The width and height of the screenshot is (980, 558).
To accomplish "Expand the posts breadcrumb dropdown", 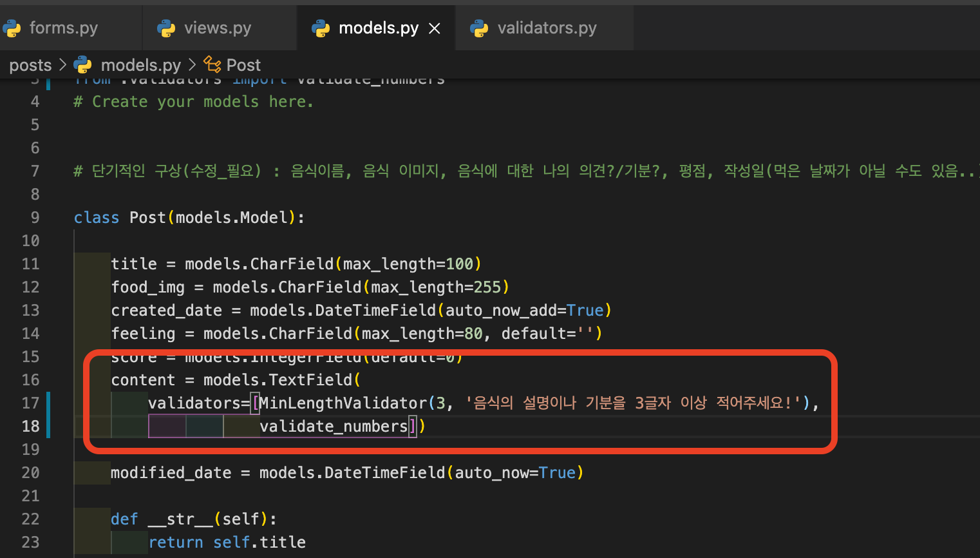I will (30, 64).
